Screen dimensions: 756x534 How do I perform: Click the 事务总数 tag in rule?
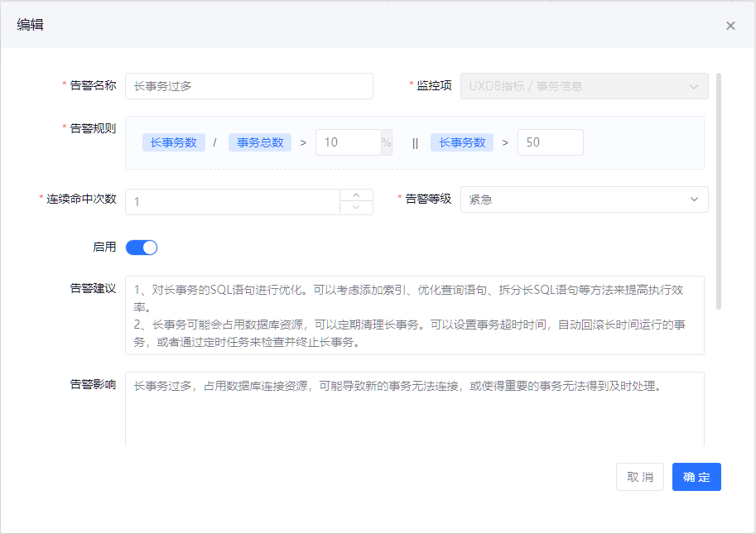(x=260, y=142)
